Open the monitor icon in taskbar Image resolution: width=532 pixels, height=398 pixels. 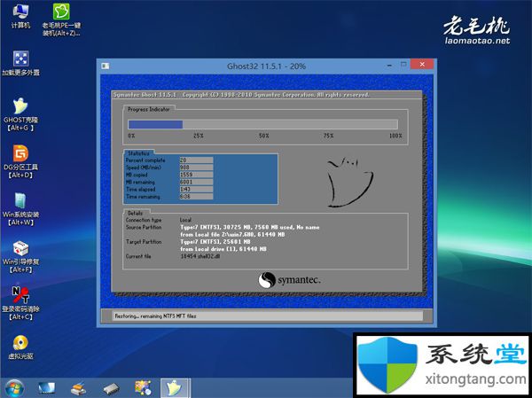pyautogui.click(x=46, y=388)
